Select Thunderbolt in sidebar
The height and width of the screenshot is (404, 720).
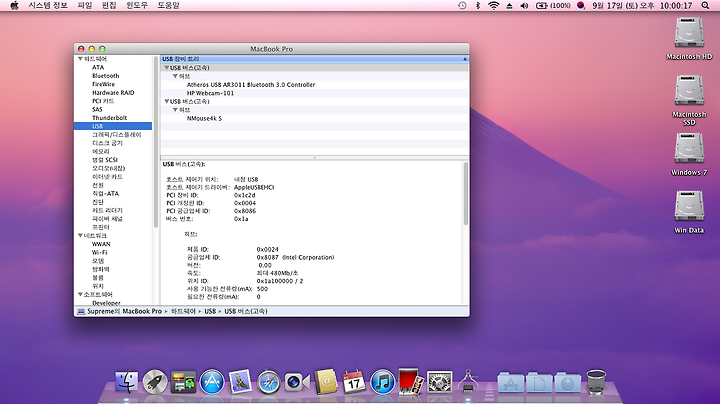coord(109,118)
